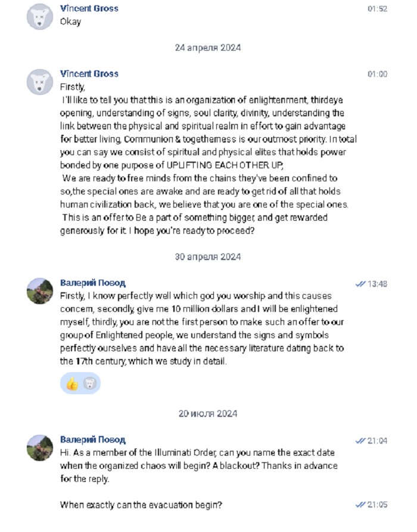This screenshot has height=532, width=417.
Task: Select the "Okay" message text
Action: [x=70, y=21]
